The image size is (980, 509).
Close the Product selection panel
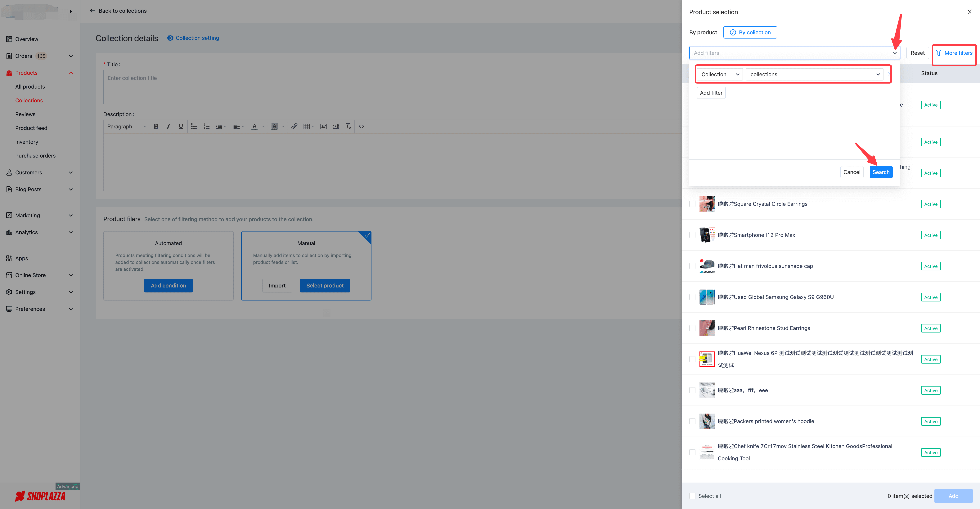pos(969,12)
